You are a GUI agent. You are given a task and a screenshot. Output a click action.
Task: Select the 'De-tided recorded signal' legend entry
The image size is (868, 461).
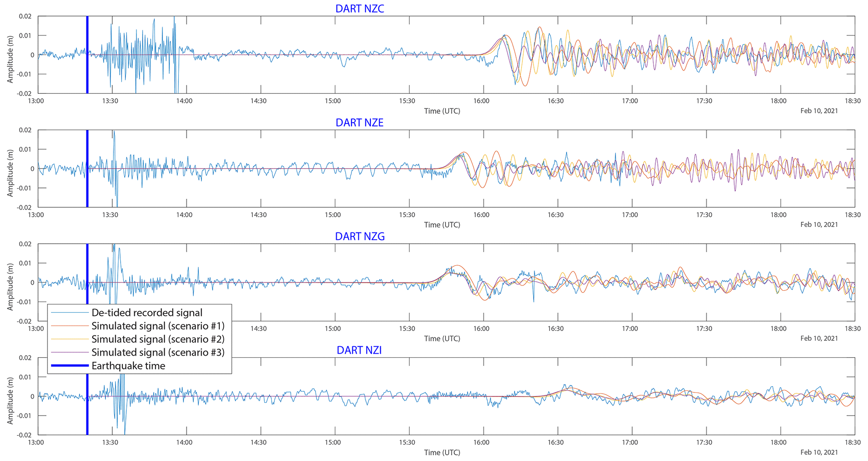point(147,313)
